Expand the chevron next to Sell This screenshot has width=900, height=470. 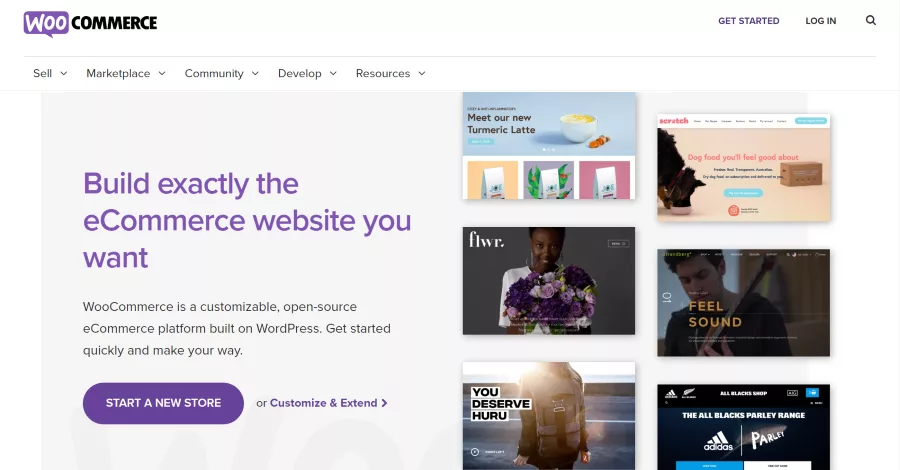(x=64, y=73)
